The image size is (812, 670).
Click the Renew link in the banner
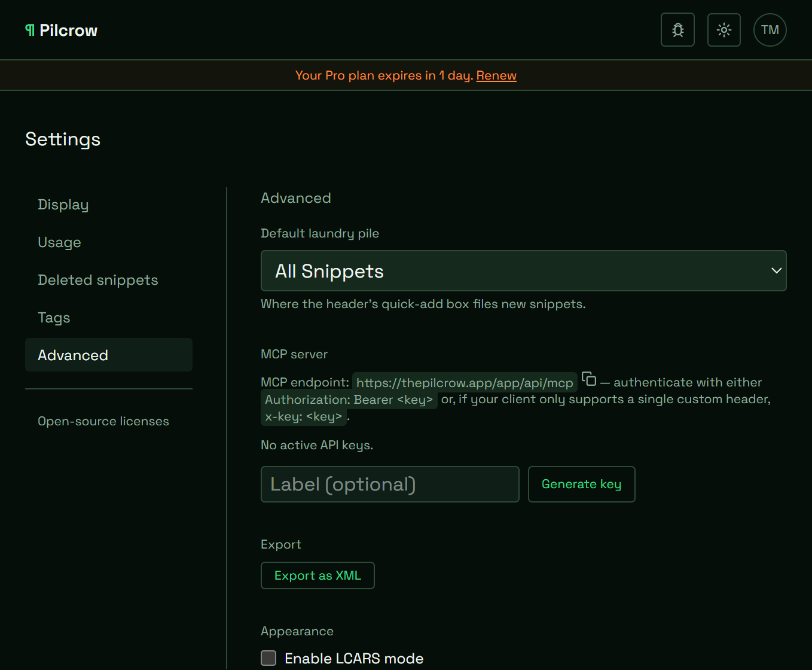pyautogui.click(x=496, y=75)
